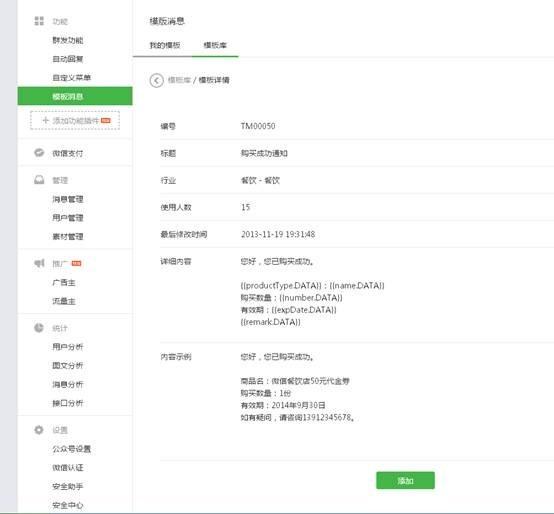The width and height of the screenshot is (554, 514).
Task: Click the circular back arrow icon
Action: click(156, 81)
